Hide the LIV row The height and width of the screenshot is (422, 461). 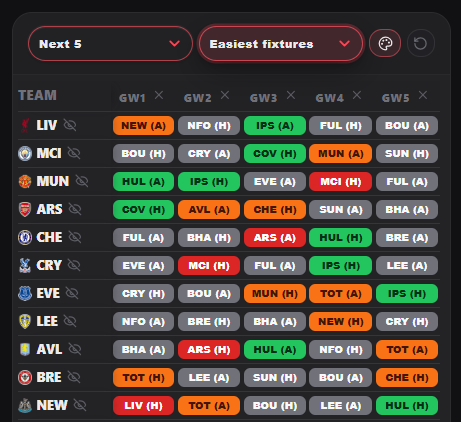[70, 125]
